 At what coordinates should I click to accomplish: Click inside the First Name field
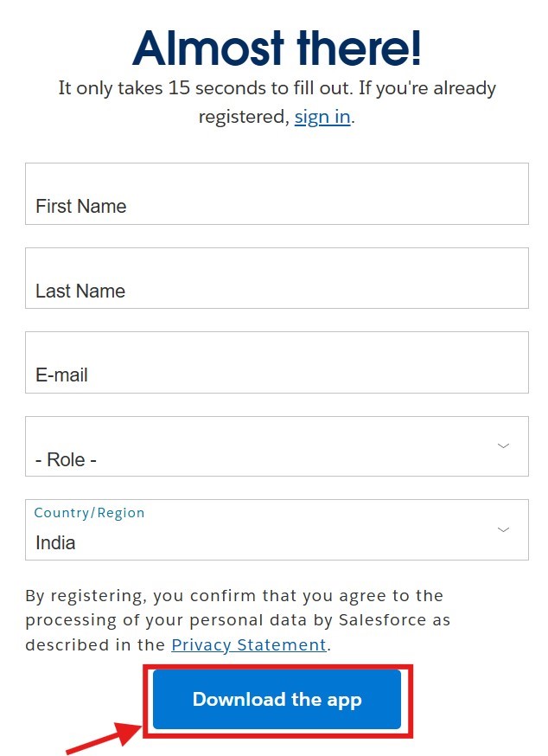277,193
